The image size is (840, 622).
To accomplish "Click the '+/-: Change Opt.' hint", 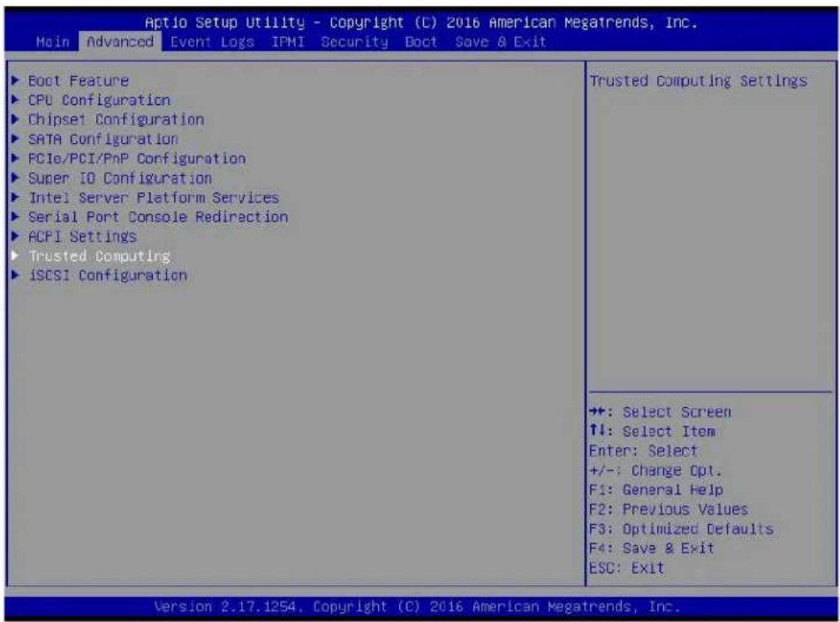I will pos(655,470).
